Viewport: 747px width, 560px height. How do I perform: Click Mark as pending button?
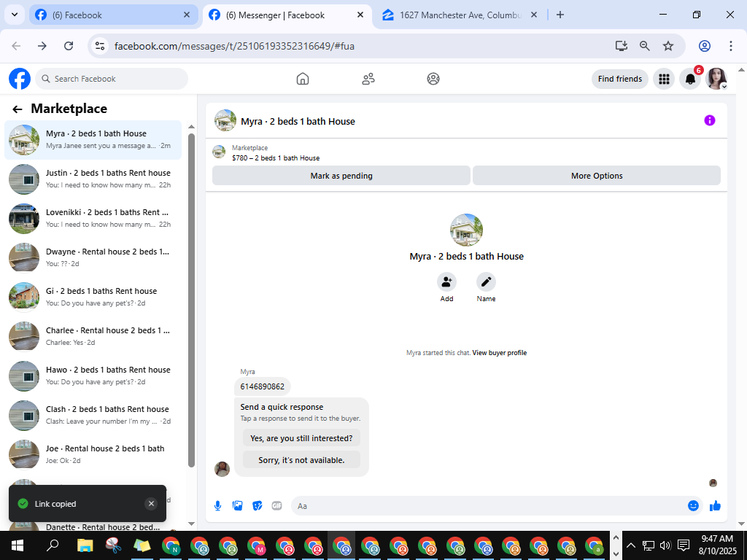(x=341, y=176)
